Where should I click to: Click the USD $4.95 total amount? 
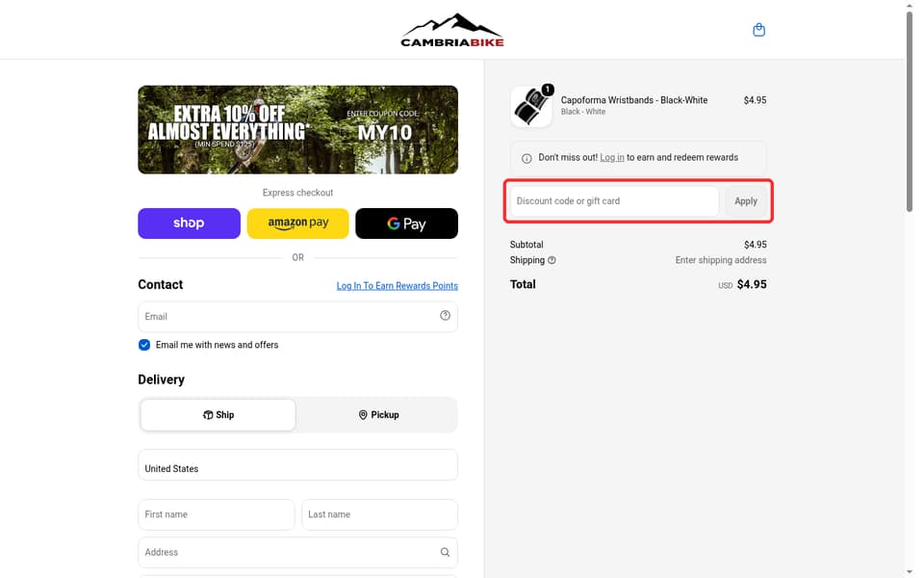coord(742,284)
